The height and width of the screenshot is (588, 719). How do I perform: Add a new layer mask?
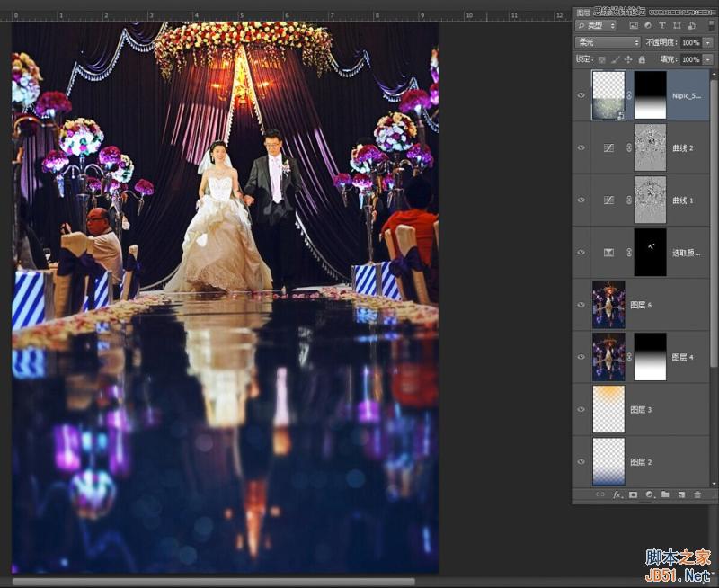pos(634,494)
